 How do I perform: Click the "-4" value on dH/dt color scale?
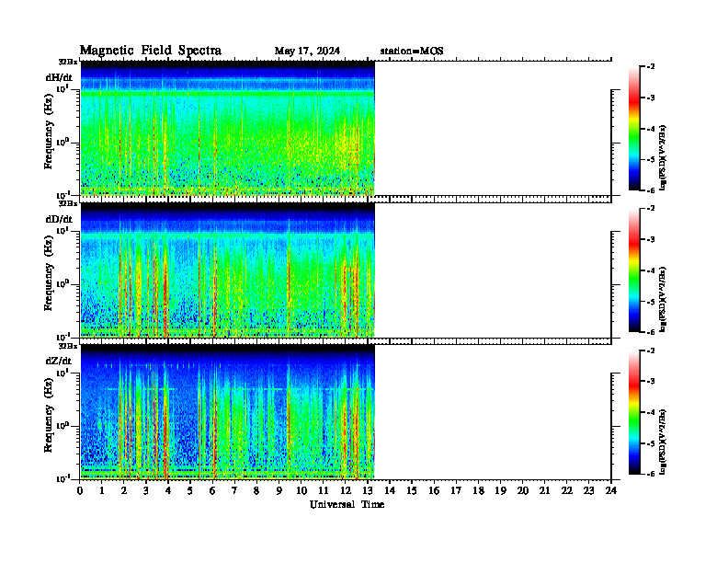651,129
